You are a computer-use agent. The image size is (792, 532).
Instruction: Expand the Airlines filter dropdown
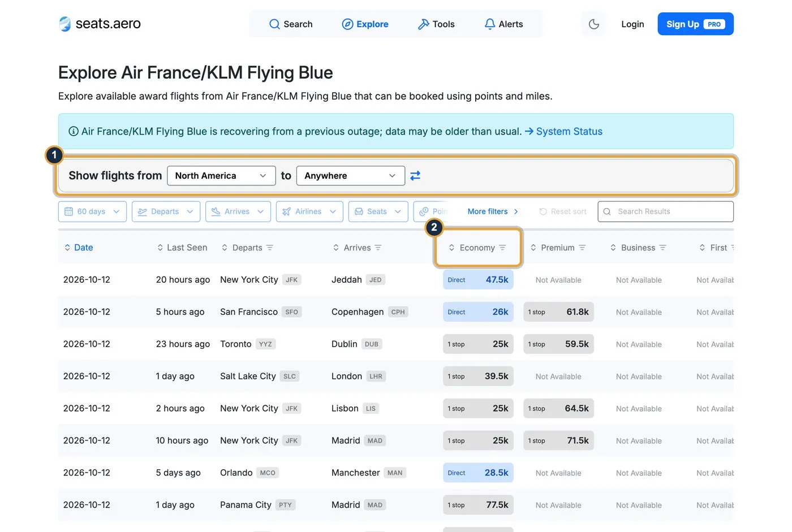309,211
